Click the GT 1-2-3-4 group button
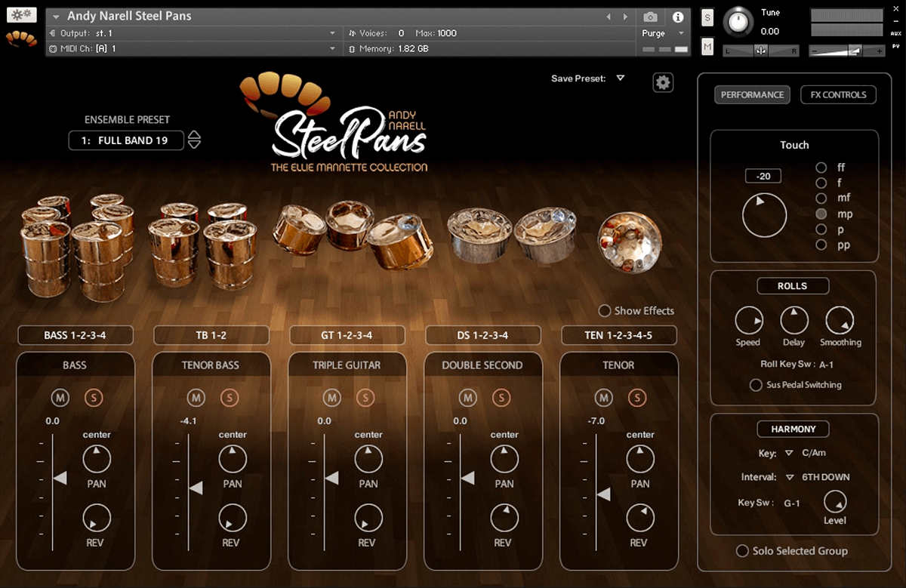This screenshot has height=588, width=906. (x=347, y=335)
